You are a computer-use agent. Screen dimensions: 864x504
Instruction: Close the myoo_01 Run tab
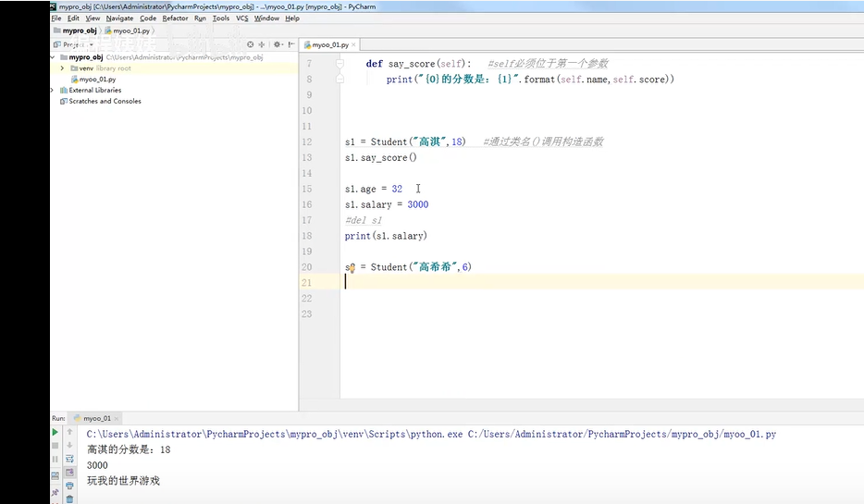tap(117, 419)
